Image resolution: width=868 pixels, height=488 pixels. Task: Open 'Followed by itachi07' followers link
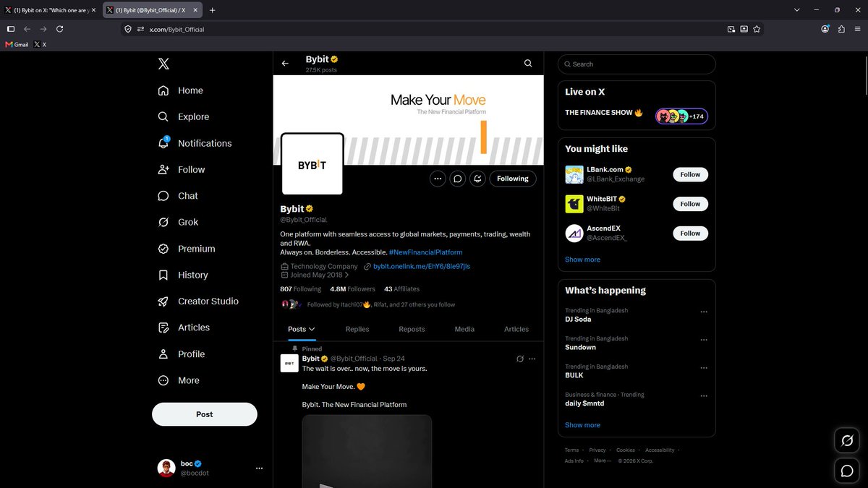point(380,305)
